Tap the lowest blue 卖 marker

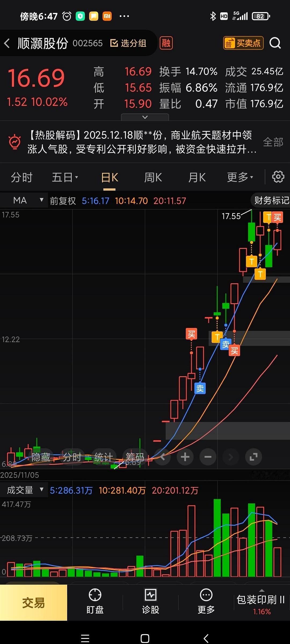[200, 388]
